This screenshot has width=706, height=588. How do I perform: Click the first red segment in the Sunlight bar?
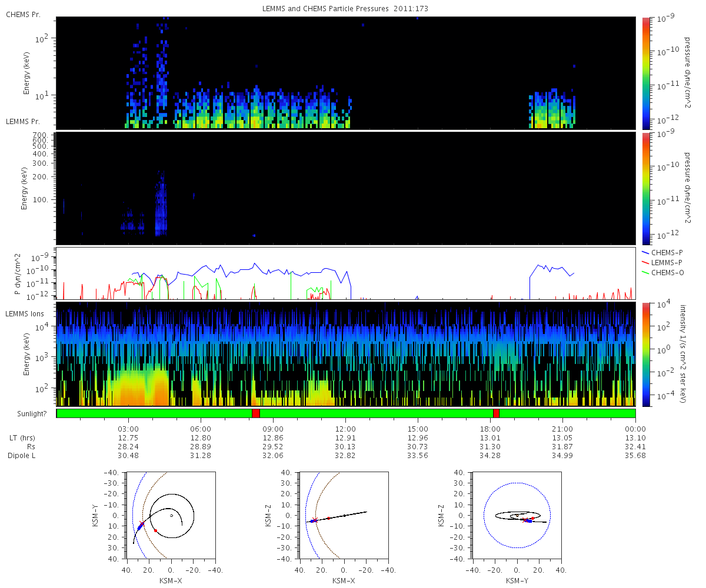click(x=255, y=413)
